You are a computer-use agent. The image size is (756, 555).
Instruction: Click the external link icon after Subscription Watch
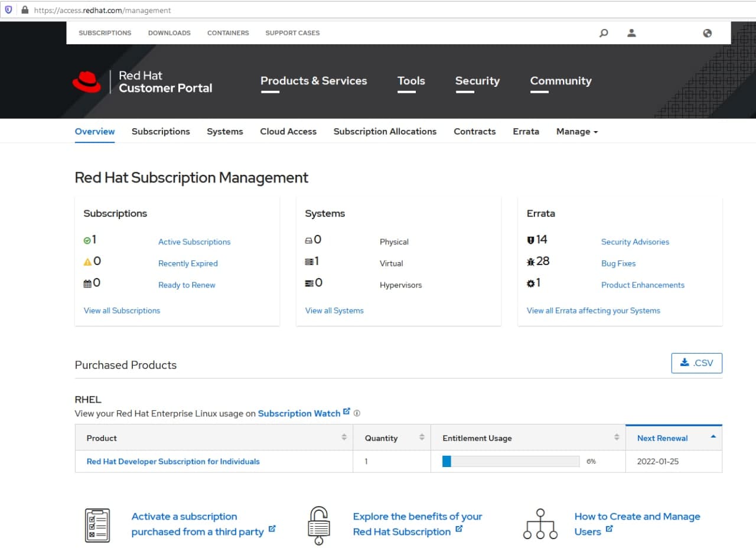(x=347, y=411)
